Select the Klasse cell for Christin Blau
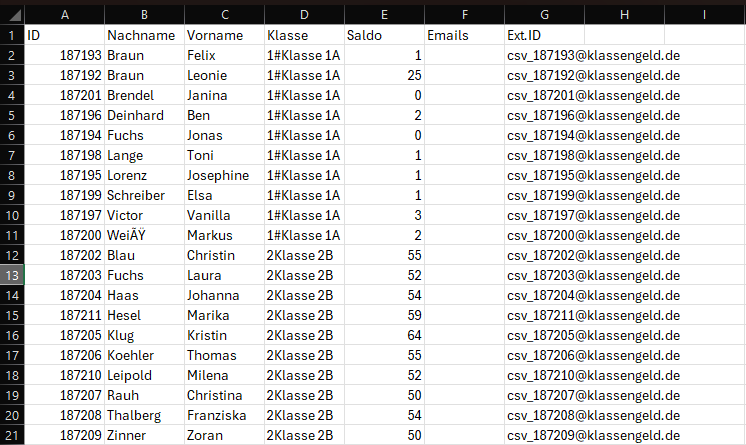Viewport: 746px width, 445px height. pos(304,255)
